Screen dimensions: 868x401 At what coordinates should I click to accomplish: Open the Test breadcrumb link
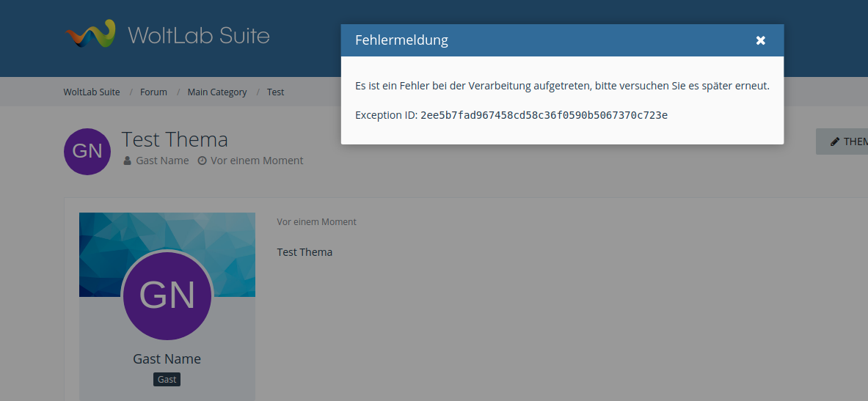pos(275,92)
